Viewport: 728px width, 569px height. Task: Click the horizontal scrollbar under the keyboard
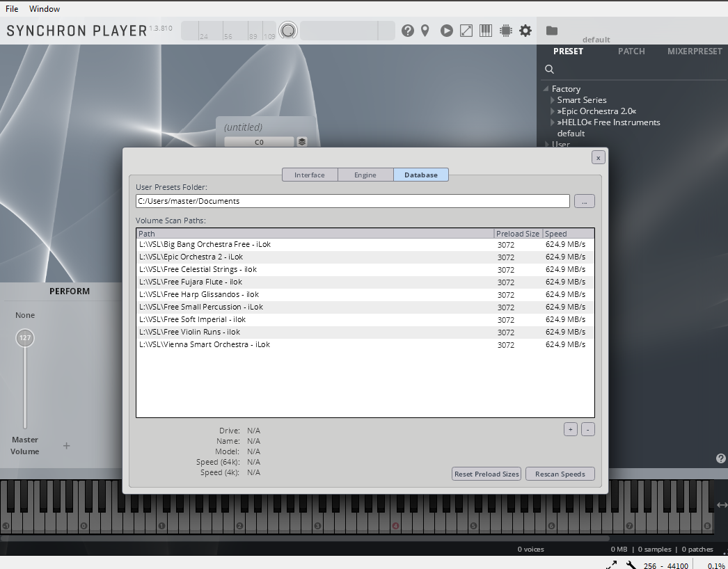click(x=305, y=538)
